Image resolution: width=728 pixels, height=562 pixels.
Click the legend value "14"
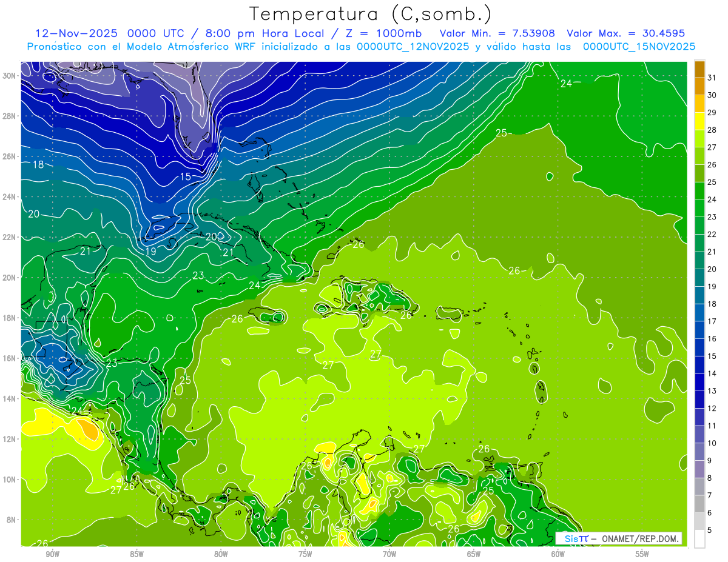[x=712, y=373]
